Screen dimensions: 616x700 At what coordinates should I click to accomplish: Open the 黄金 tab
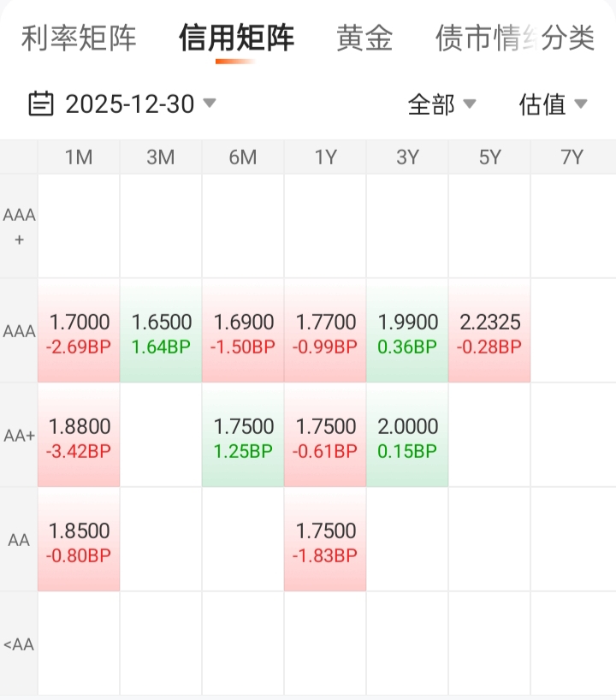coord(364,39)
